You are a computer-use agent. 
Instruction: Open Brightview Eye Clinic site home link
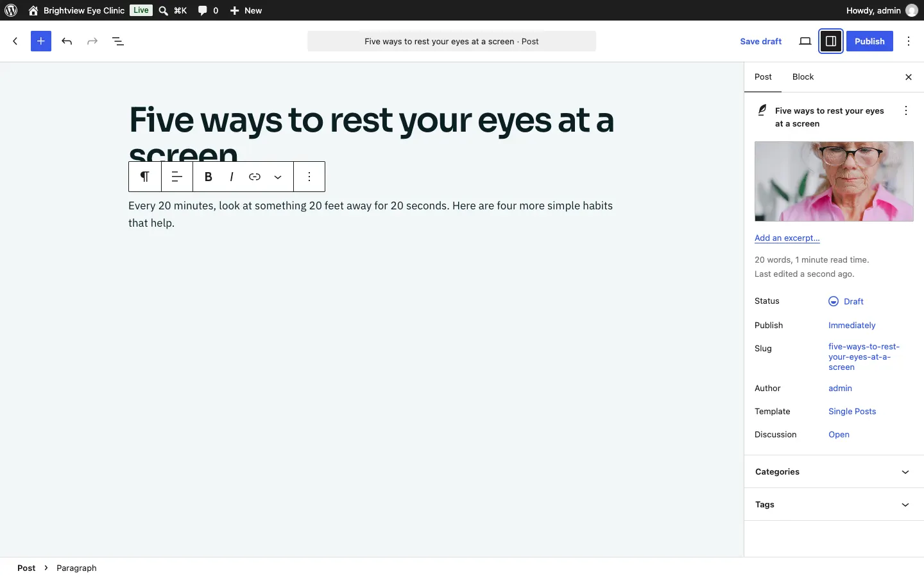pyautogui.click(x=76, y=10)
